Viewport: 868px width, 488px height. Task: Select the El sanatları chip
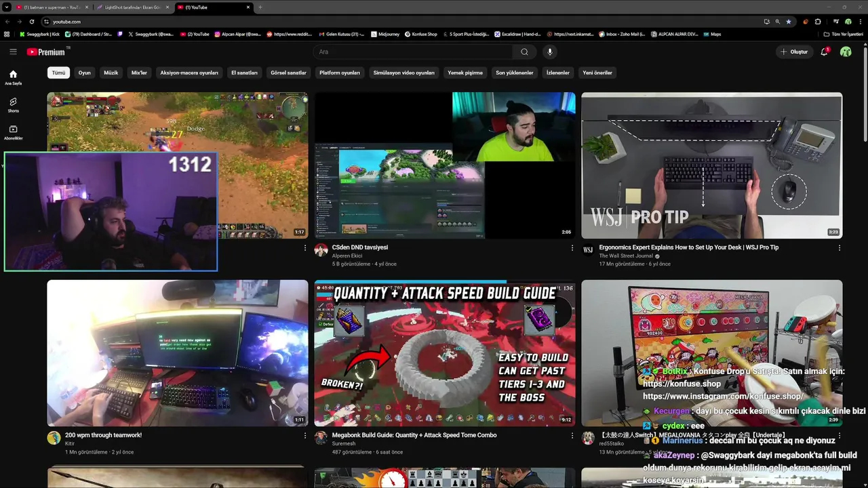(244, 73)
